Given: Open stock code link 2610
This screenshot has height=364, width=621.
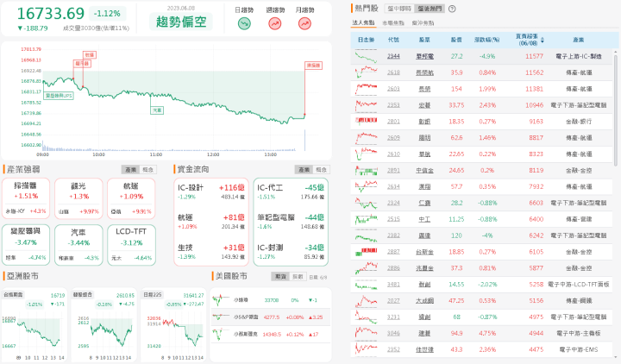Looking at the screenshot, I should 393,154.
